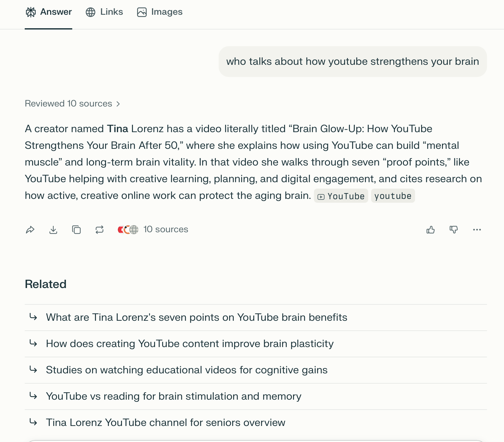Viewport: 504px width, 442px height.
Task: Expand the Reviewed 10 sources chevron
Action: coord(118,104)
